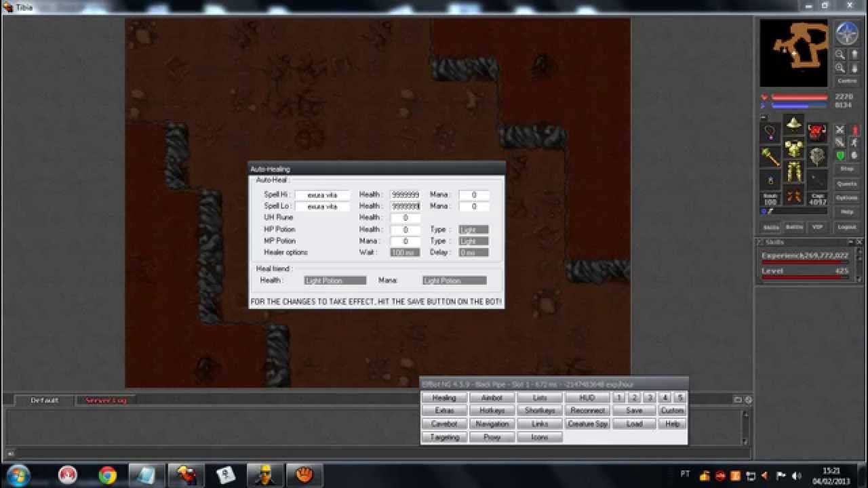
Task: Open the bot HUD menu
Action: click(587, 398)
